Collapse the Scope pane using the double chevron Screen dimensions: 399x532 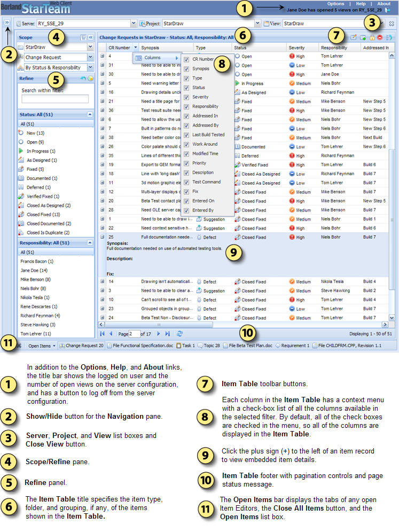pos(91,37)
